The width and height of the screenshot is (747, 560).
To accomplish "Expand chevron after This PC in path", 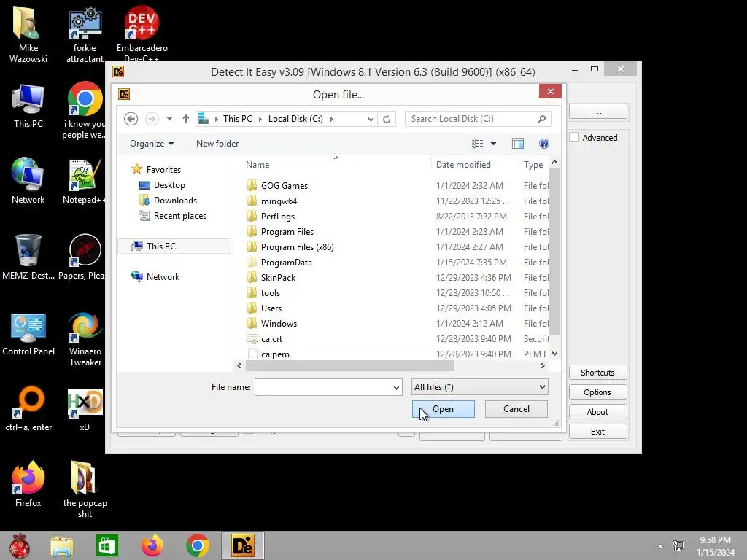I will (x=260, y=119).
